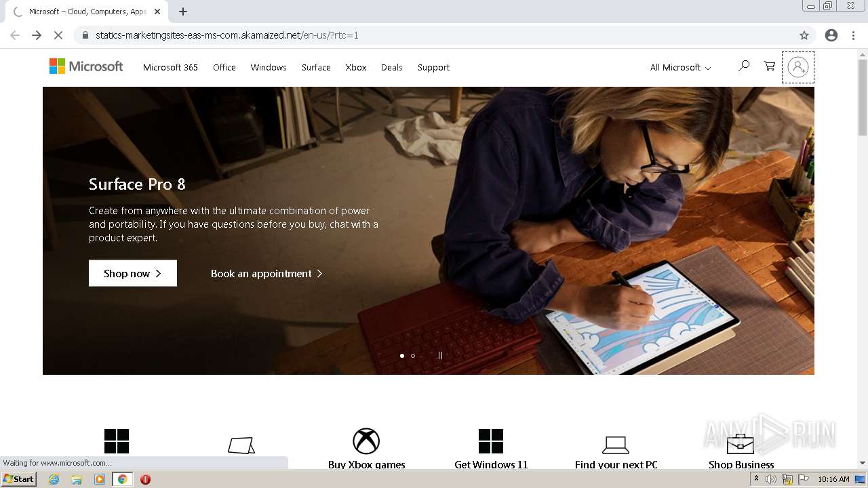This screenshot has height=488, width=868.
Task: Click the Xbox logo icon
Action: [366, 441]
